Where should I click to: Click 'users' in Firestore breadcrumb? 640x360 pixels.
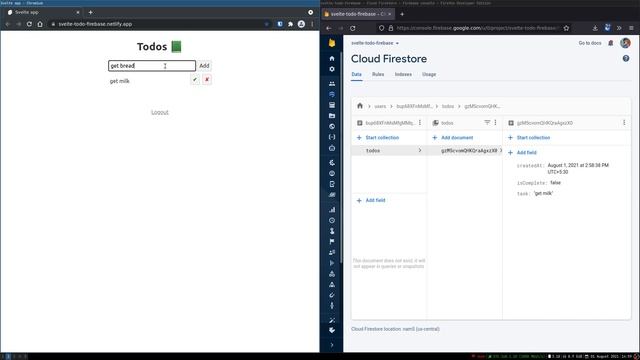coord(380,106)
